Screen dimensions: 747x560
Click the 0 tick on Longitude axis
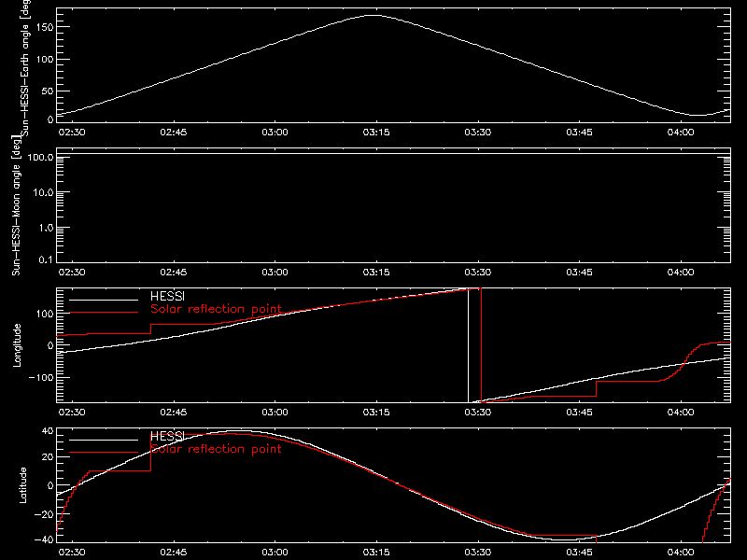pyautogui.click(x=50, y=345)
